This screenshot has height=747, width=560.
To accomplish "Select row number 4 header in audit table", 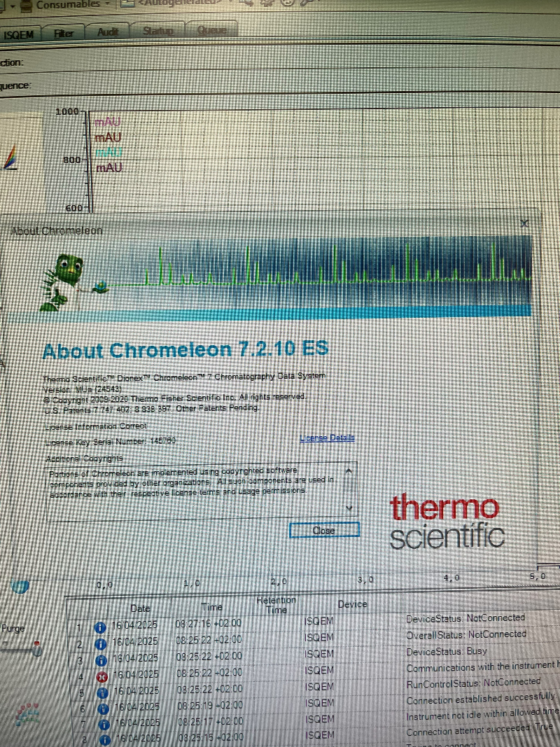I will (x=81, y=677).
